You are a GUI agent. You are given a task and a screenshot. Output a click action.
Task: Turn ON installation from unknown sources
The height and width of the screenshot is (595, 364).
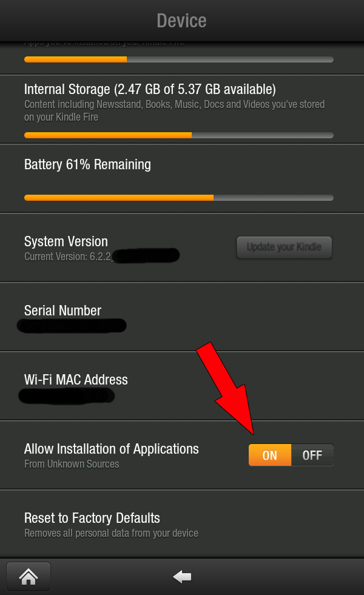click(270, 455)
